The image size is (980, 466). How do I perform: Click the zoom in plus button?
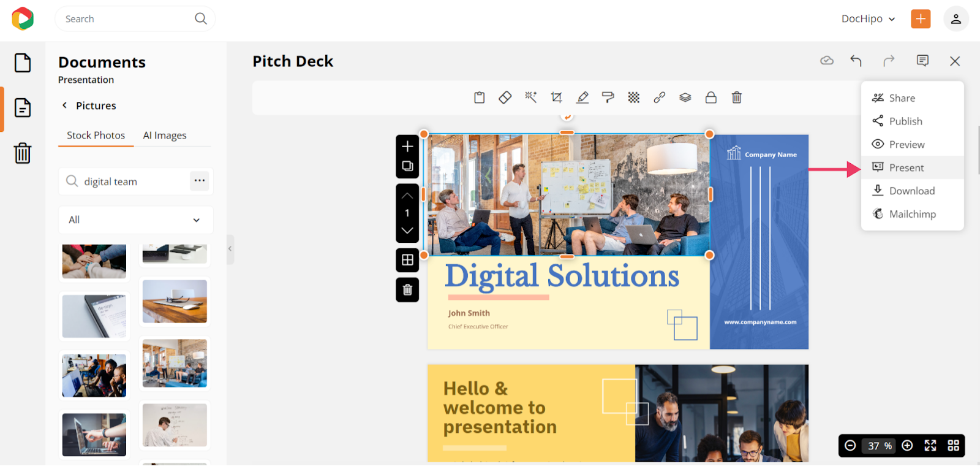tap(907, 446)
